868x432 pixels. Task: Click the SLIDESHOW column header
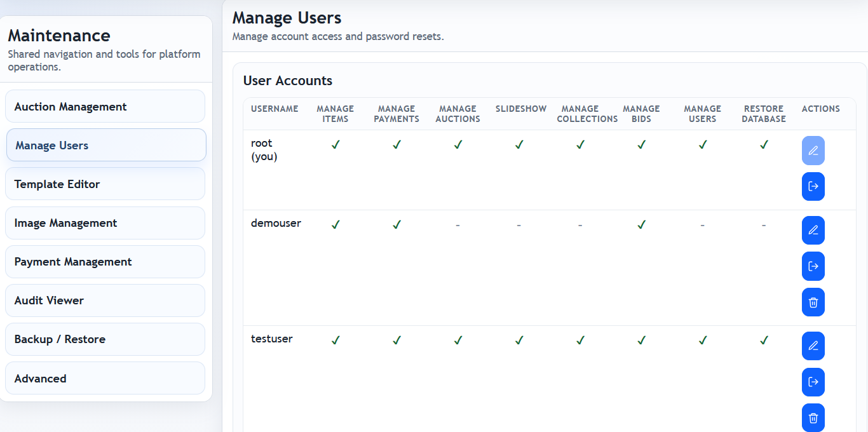coord(521,109)
